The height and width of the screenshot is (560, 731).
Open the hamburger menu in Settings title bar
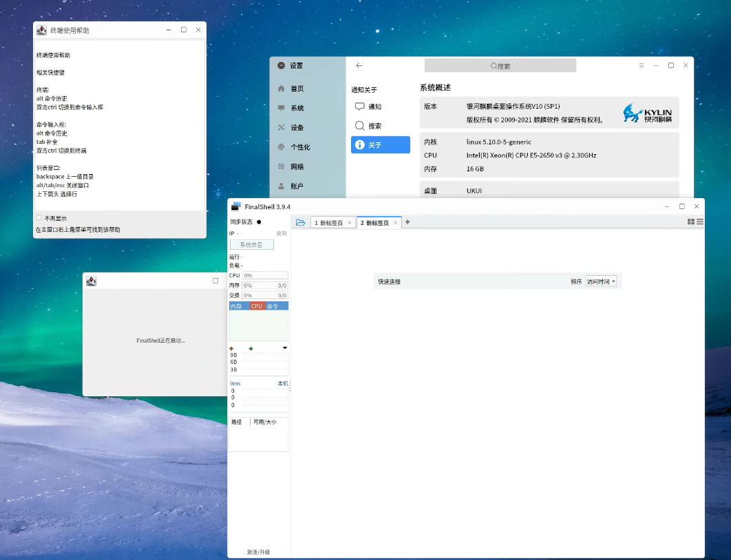pos(642,65)
